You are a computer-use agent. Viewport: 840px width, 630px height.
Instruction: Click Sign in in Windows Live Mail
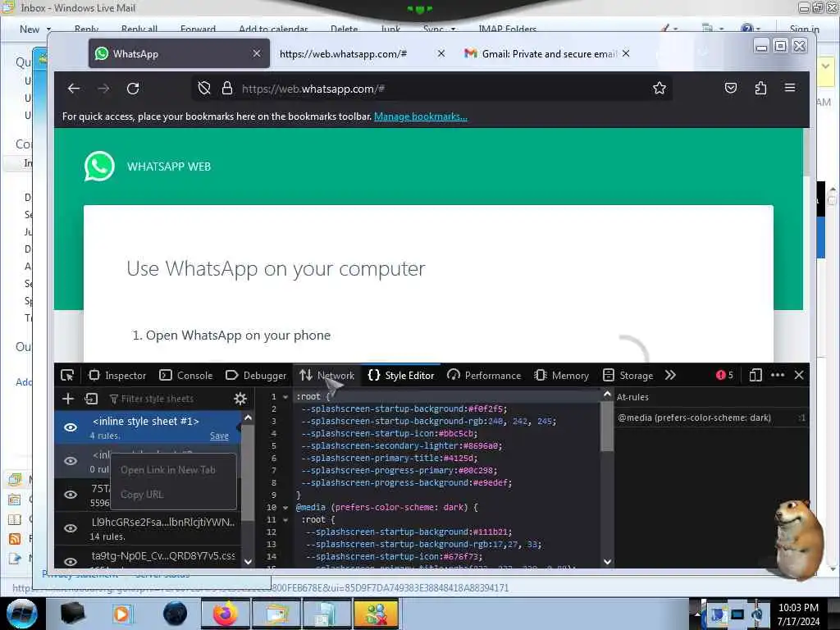point(804,29)
